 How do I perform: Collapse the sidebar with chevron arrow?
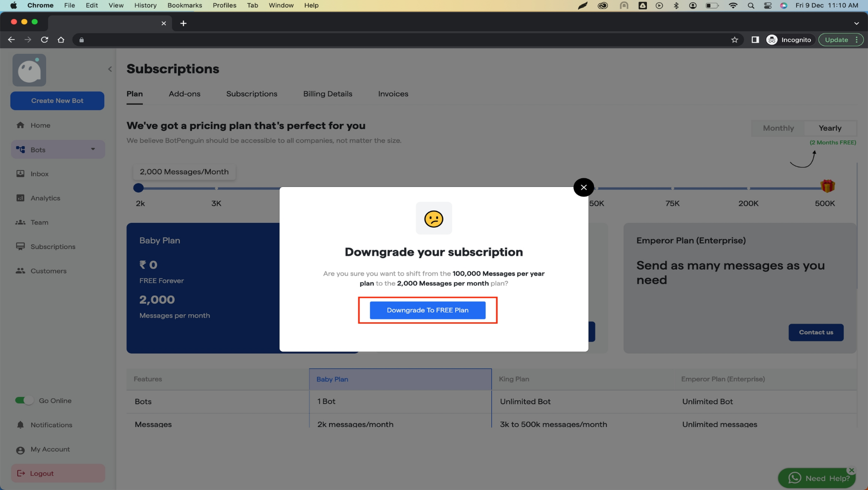tap(110, 69)
